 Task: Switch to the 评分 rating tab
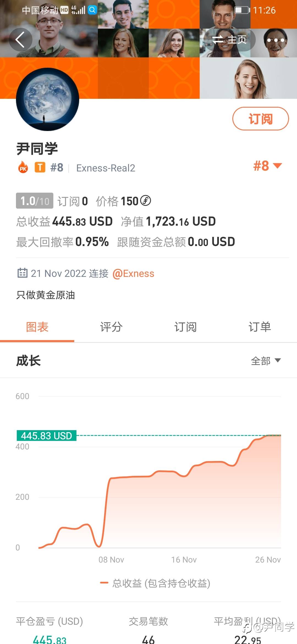[111, 327]
